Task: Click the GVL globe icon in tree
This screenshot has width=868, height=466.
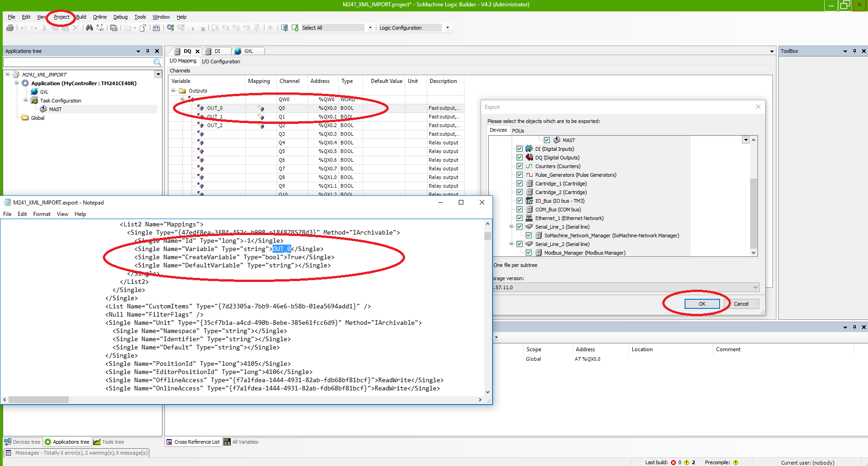Action: click(x=35, y=92)
